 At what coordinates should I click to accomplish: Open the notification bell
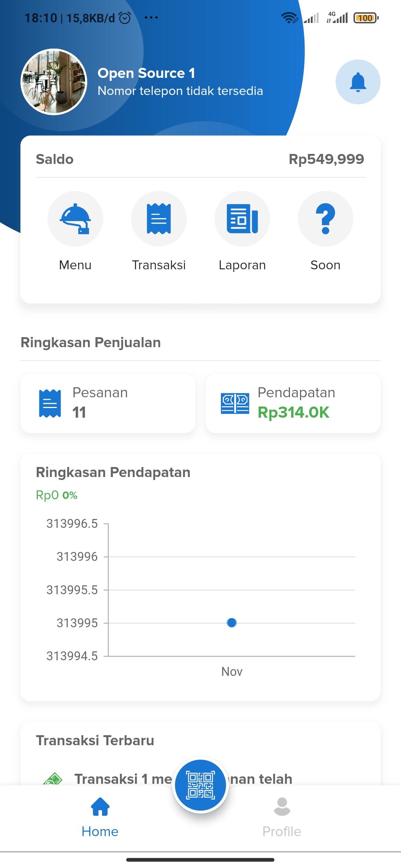click(x=358, y=82)
